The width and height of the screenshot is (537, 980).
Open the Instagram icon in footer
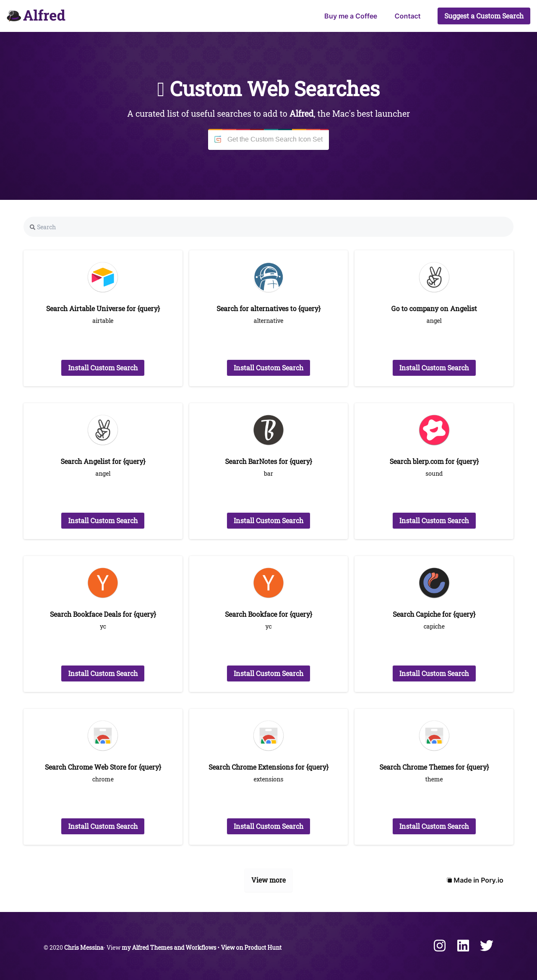click(x=440, y=946)
